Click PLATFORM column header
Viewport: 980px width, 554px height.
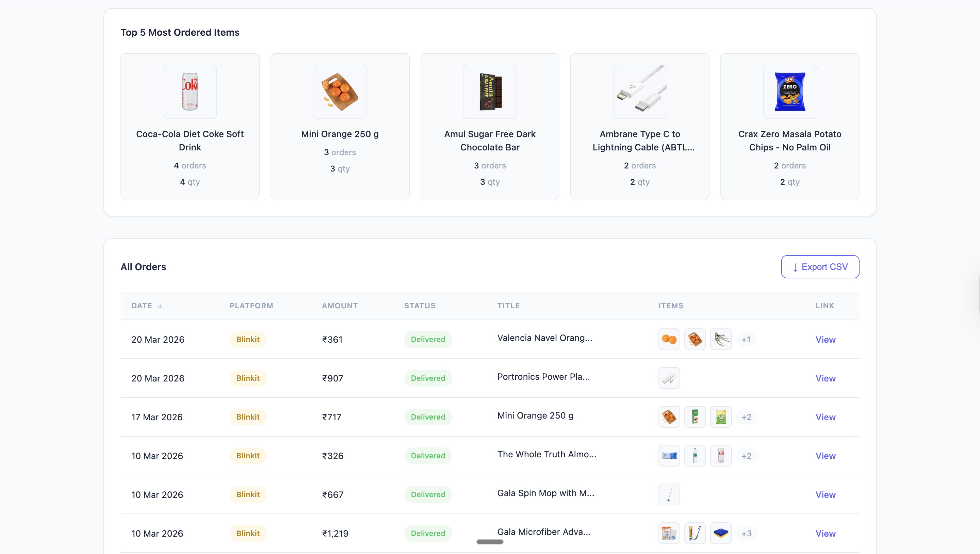point(251,306)
